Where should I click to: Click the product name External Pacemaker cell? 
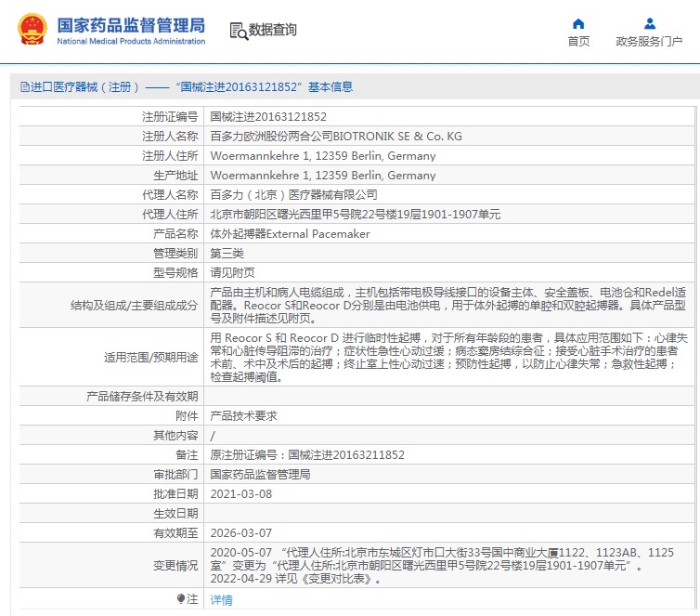[290, 234]
